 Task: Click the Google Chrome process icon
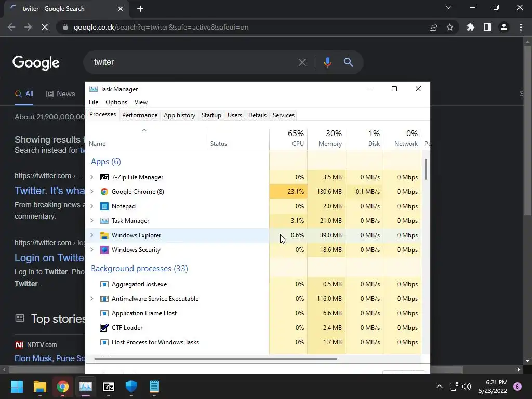tap(104, 192)
